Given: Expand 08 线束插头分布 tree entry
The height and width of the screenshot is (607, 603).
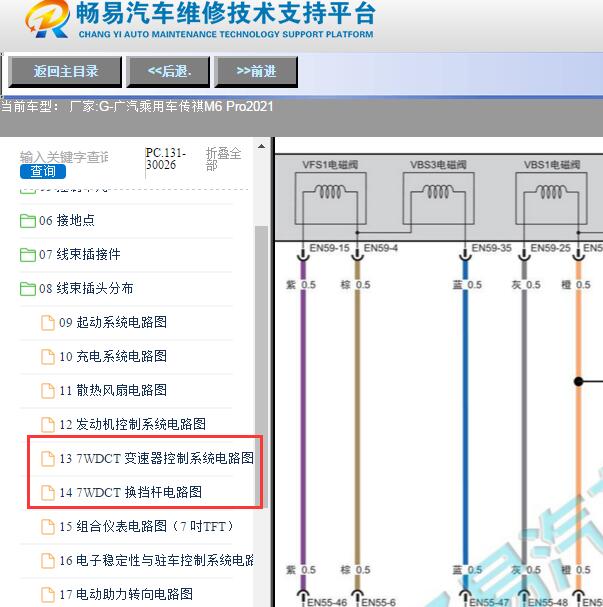Looking at the screenshot, I should [86, 288].
